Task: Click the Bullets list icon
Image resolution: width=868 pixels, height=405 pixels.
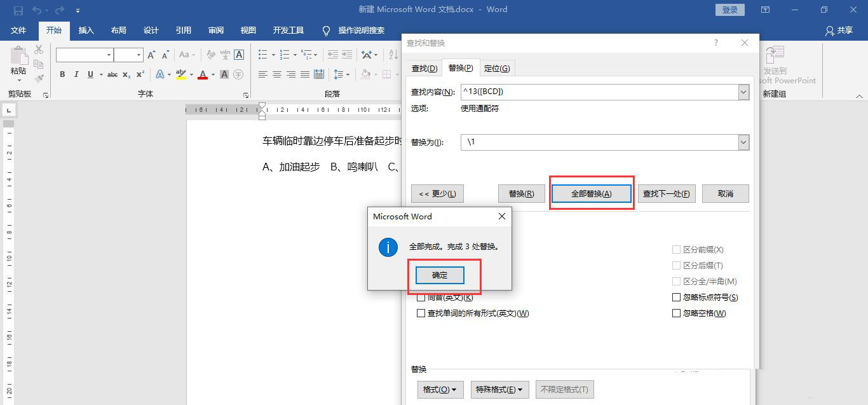Action: (263, 55)
